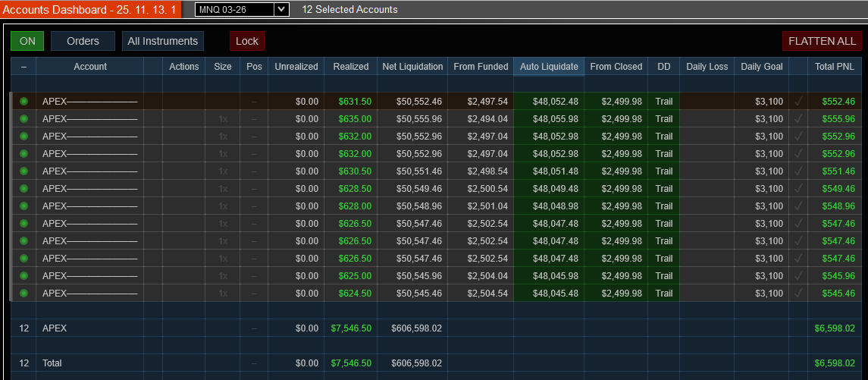868x380 pixels.
Task: Click the green status dot for the $628.50 realized row
Action: pos(24,188)
